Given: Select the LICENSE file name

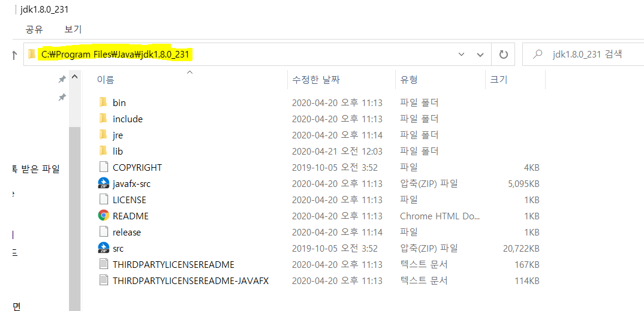Looking at the screenshot, I should (x=130, y=200).
